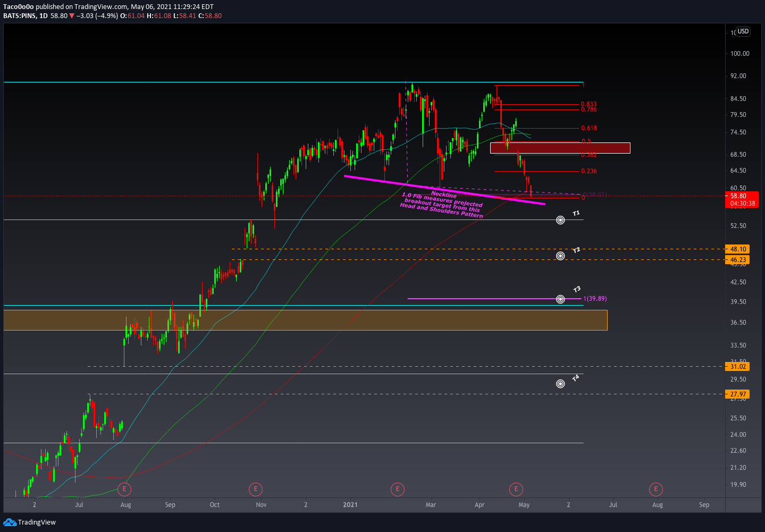
Task: Select the 0.786 Fibonacci level label
Action: 589,109
